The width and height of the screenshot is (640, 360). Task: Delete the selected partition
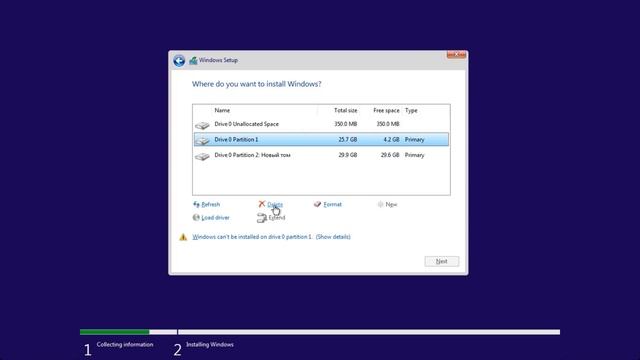pyautogui.click(x=275, y=204)
